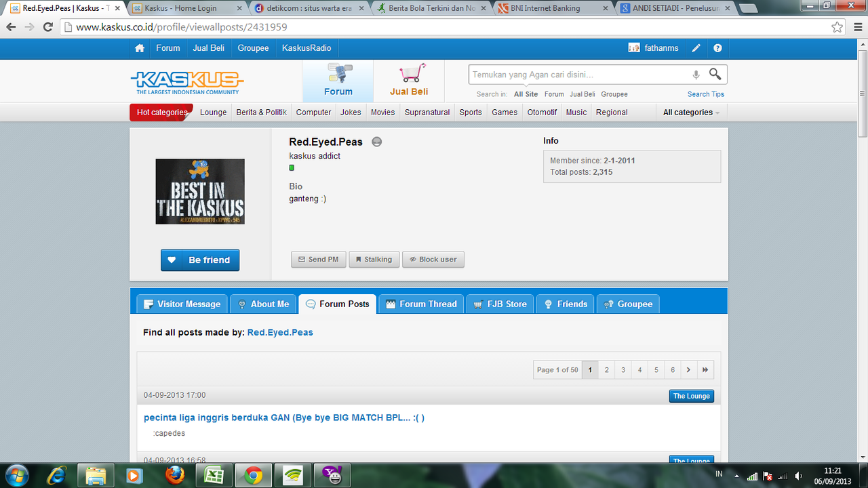The width and height of the screenshot is (868, 488).
Task: Select the Forum Thread tab
Action: (421, 304)
